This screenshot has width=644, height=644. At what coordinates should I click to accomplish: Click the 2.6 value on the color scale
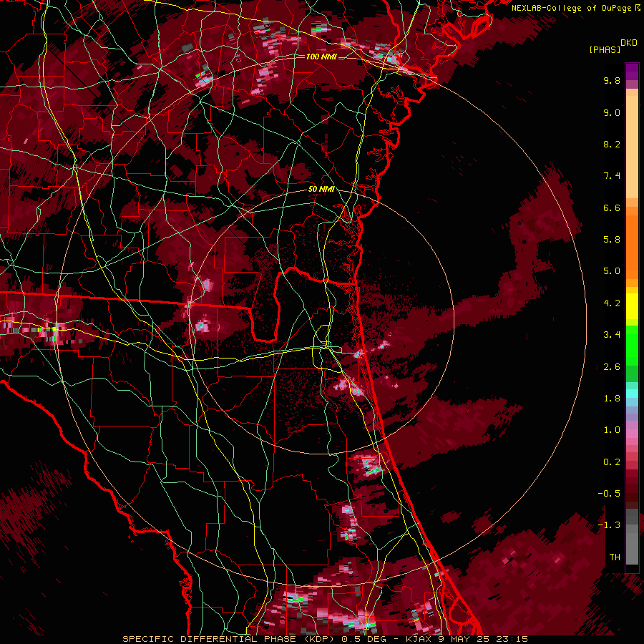click(612, 367)
